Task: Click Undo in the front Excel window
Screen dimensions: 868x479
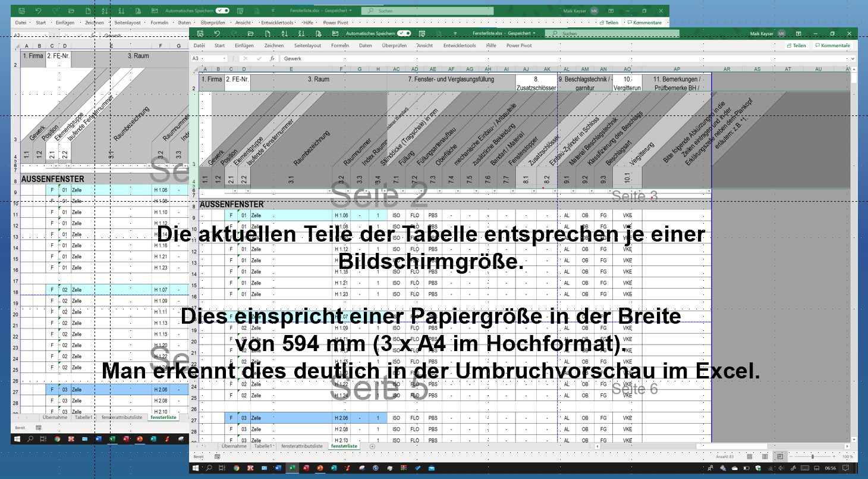Action: pyautogui.click(x=216, y=34)
